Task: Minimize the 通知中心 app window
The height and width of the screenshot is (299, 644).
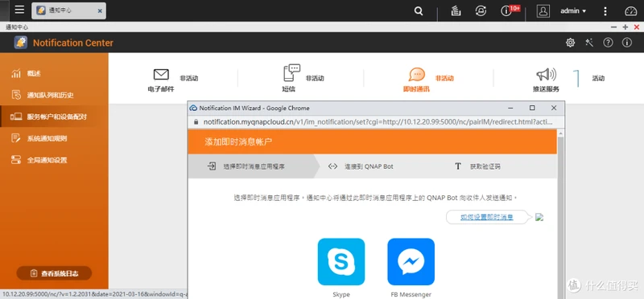Action: click(x=613, y=27)
